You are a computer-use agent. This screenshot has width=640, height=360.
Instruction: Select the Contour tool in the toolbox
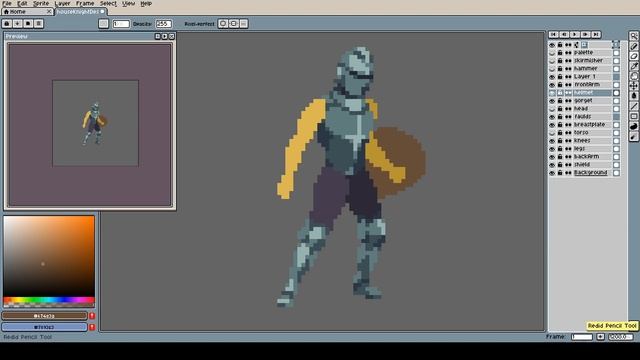(x=633, y=127)
